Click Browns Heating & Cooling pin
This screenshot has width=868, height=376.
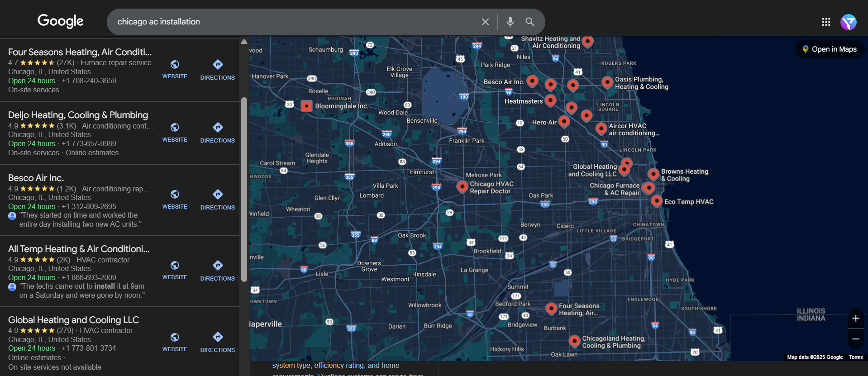[653, 174]
